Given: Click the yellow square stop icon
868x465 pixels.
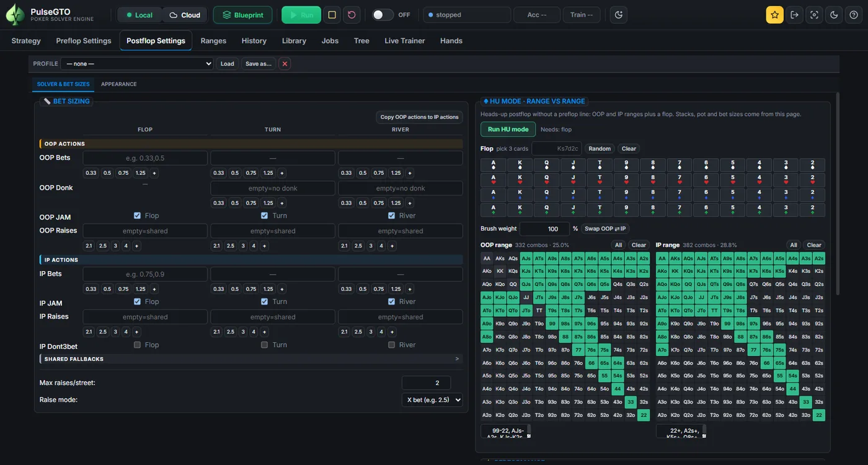Looking at the screenshot, I should click(x=332, y=15).
